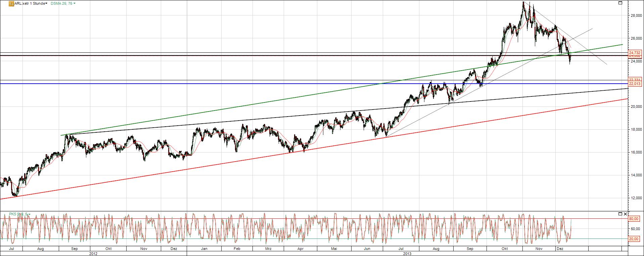
Task: Click the 20,00 oversold level label
Action: (x=634, y=239)
